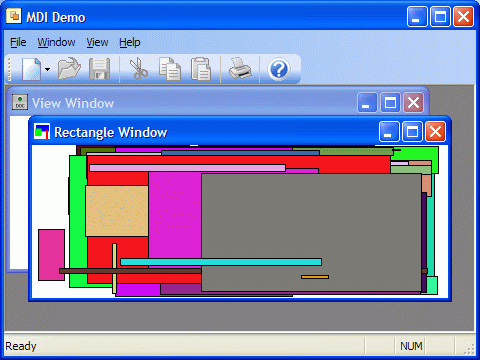Open the Window menu
Viewport: 480px width, 360px height.
[56, 43]
